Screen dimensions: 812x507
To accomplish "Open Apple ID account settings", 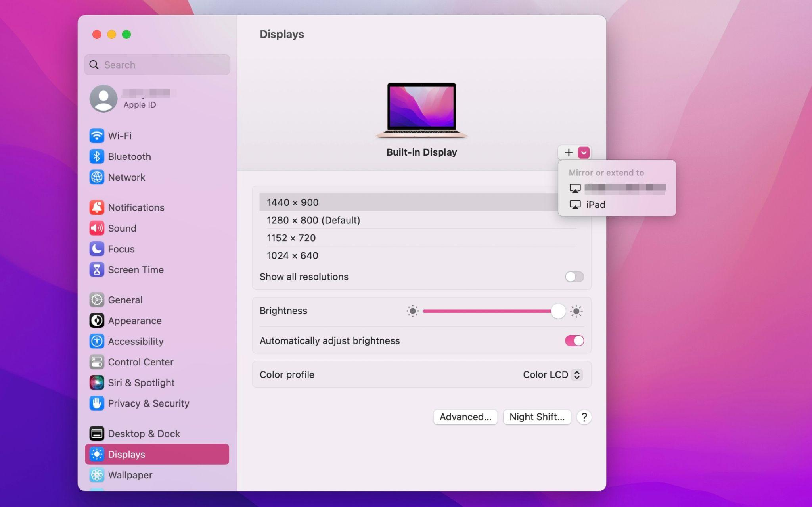I will tap(157, 98).
